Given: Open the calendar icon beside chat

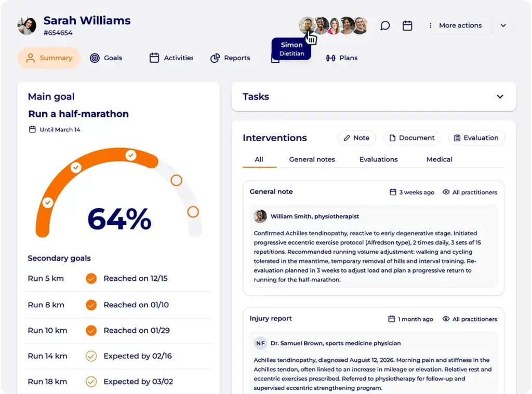Looking at the screenshot, I should tap(407, 25).
